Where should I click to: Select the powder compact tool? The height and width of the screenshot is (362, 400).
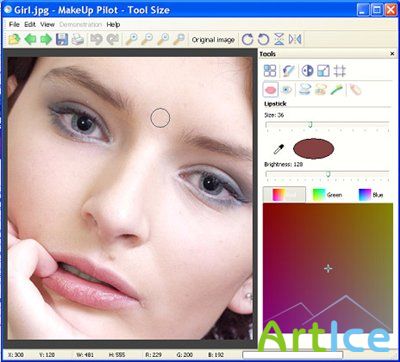pos(305,90)
